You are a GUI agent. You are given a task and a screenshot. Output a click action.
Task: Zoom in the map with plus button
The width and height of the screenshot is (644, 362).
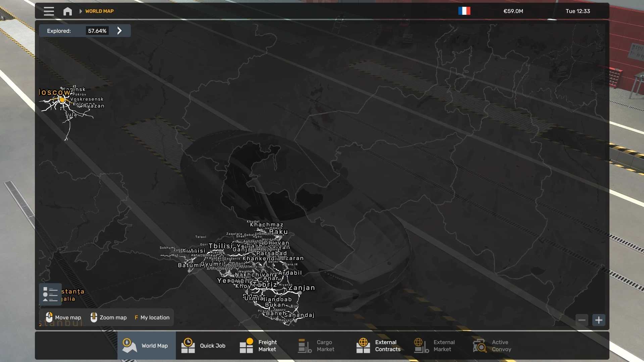[x=599, y=320]
